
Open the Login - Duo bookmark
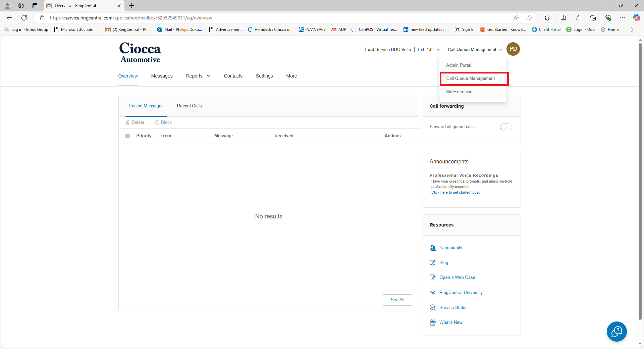pos(580,30)
